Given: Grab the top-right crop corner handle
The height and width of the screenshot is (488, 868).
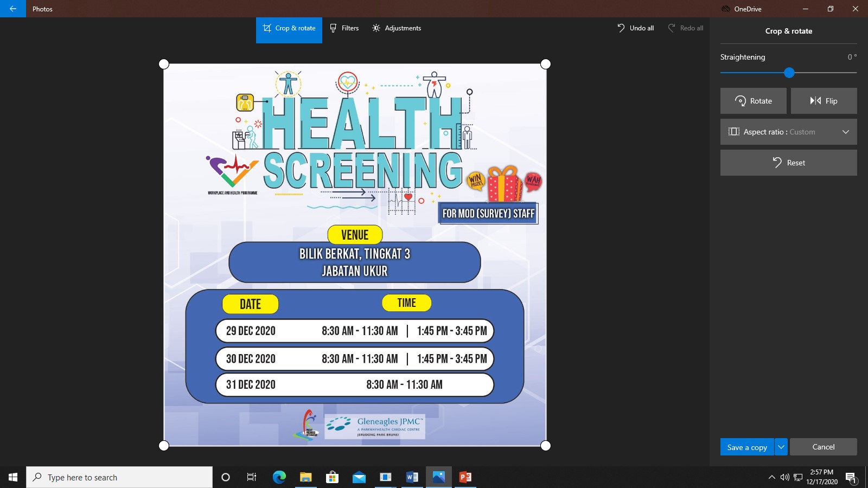Looking at the screenshot, I should (x=546, y=64).
